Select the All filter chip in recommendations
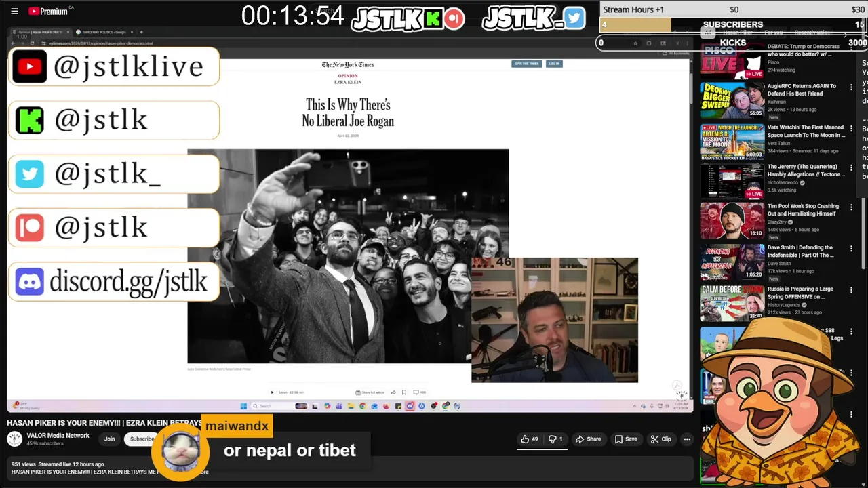This screenshot has height=488, width=868. (x=708, y=33)
